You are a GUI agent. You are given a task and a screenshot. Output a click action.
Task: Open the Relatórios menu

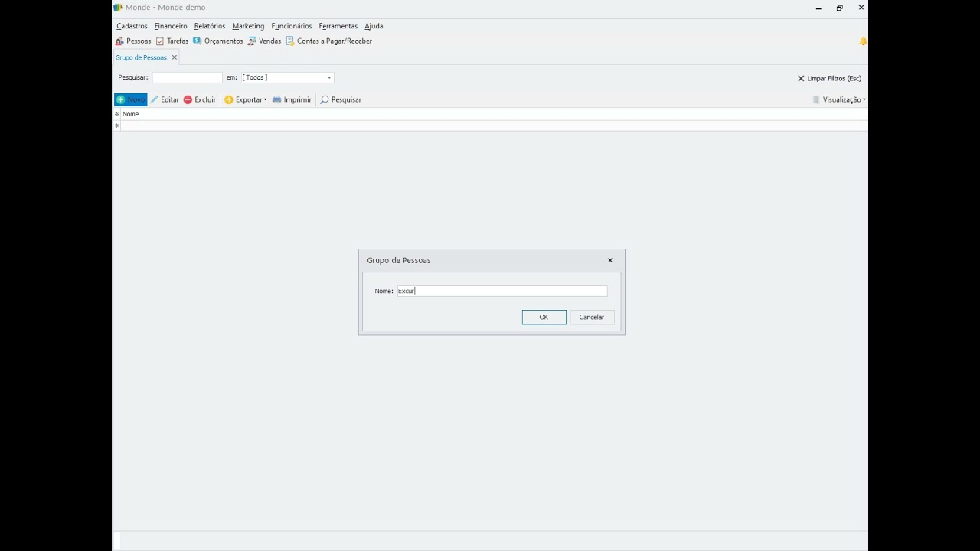210,26
